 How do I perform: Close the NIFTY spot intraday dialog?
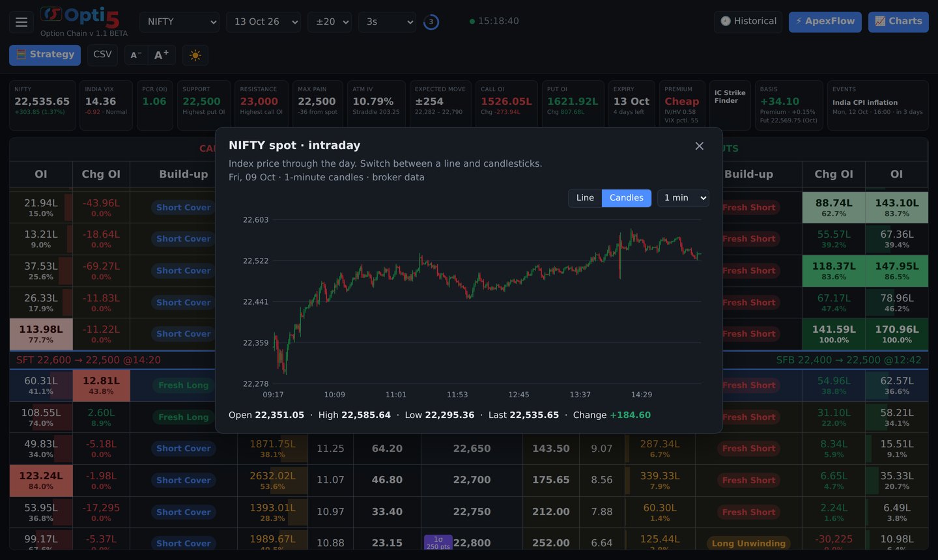700,146
